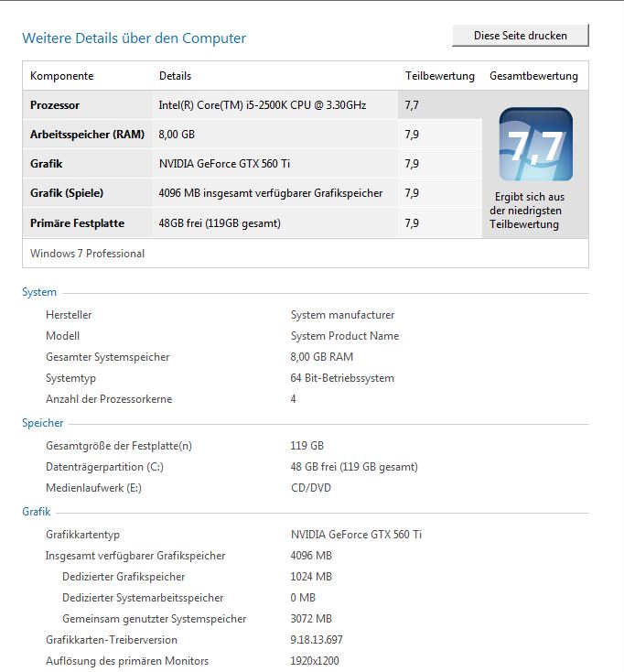
Task: Click the 'Dedizierter Grafikspeicher' label
Action: click(124, 577)
